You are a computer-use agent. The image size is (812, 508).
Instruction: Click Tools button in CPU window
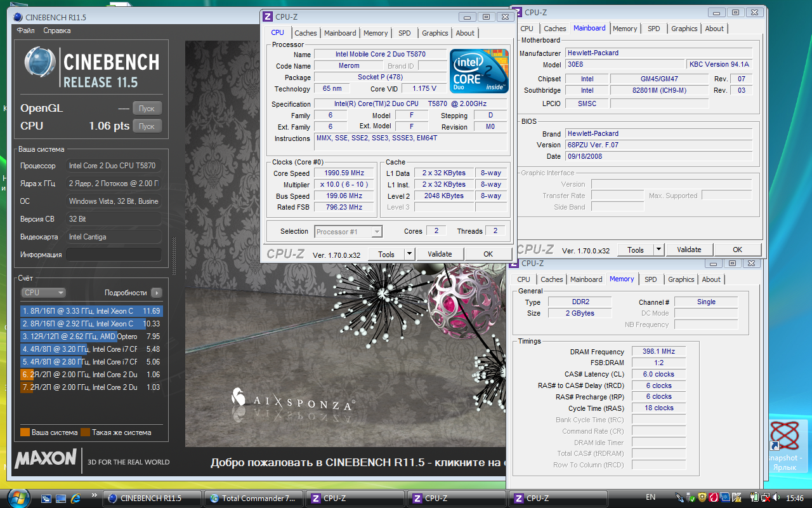(386, 254)
